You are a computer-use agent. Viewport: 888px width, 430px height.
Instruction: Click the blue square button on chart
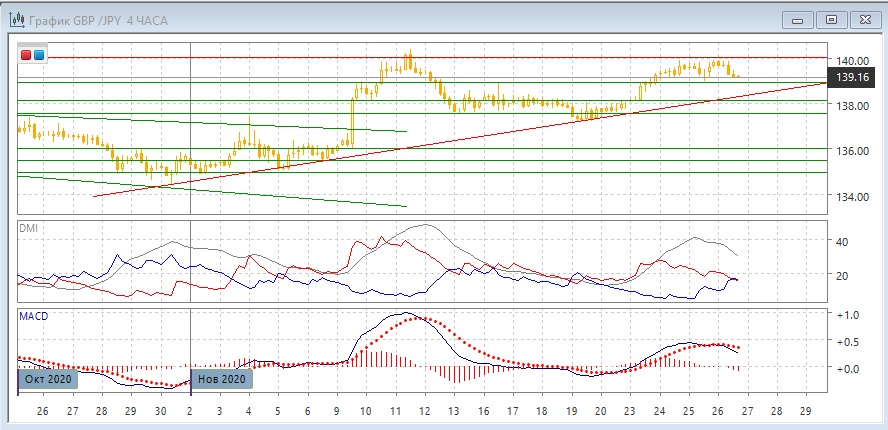point(39,55)
